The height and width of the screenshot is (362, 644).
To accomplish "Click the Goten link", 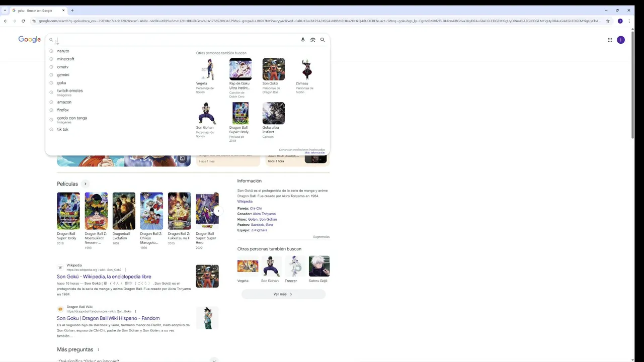I will point(253,219).
